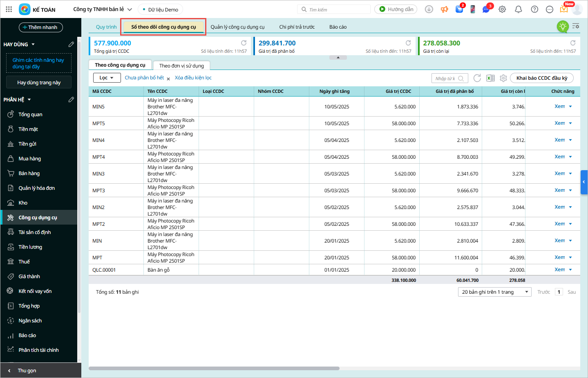Remove the Chưa phân bổ hết filter

click(x=168, y=79)
